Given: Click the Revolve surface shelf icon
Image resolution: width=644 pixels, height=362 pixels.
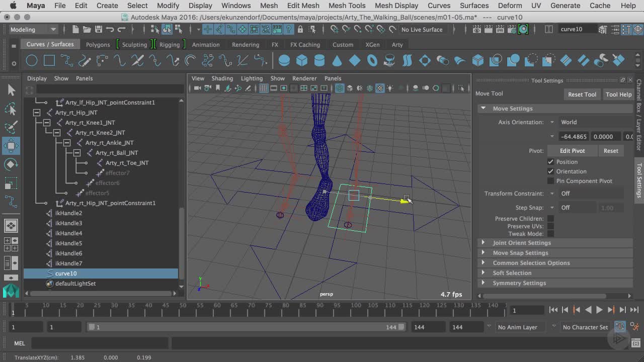Looking at the screenshot, I should 390,61.
